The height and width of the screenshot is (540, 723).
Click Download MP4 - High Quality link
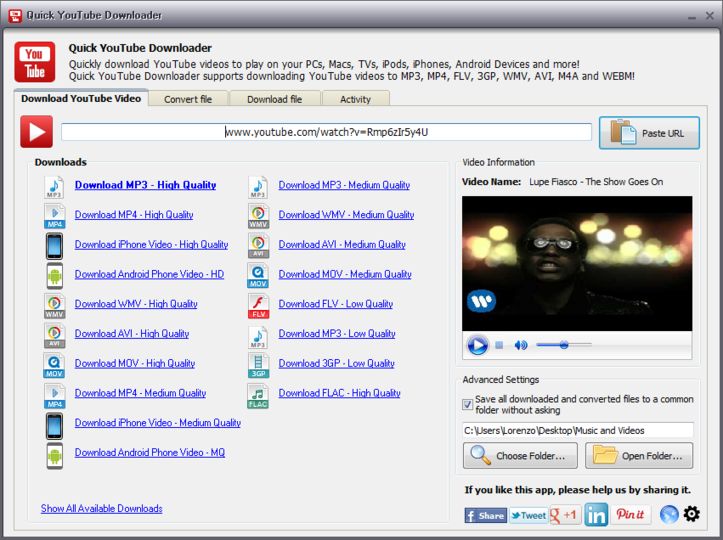tap(134, 214)
